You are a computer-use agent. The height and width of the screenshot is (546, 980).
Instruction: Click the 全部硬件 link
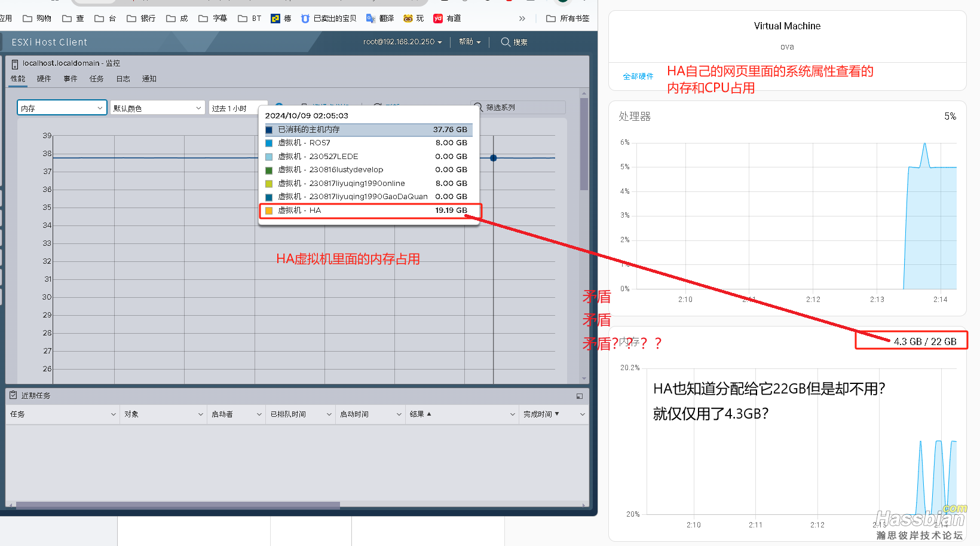pos(638,77)
